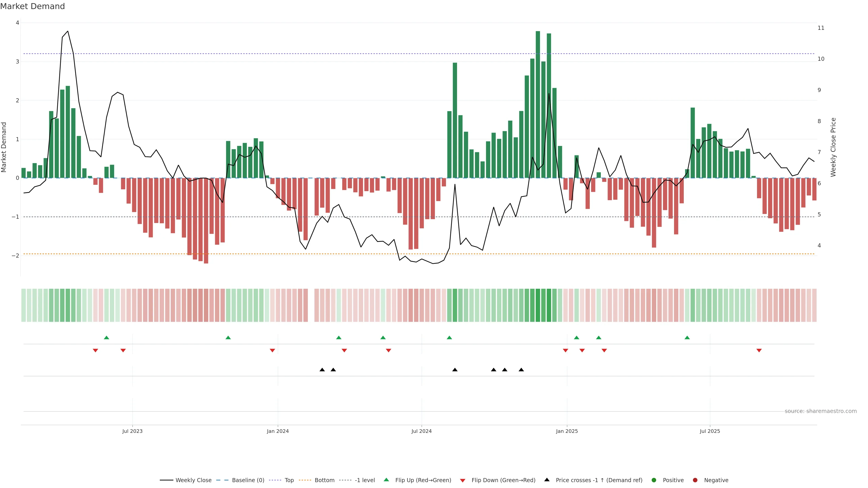Toggle the Top legend line entry

289,480
